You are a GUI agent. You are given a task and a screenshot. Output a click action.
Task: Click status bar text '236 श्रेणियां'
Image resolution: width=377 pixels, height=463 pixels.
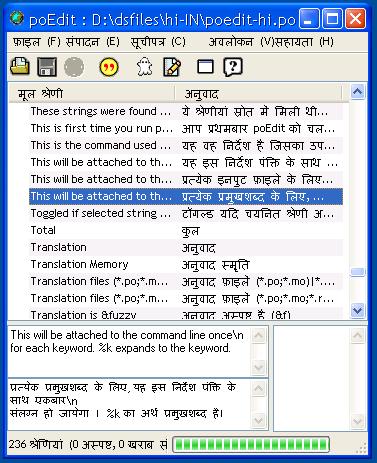[x=36, y=444]
